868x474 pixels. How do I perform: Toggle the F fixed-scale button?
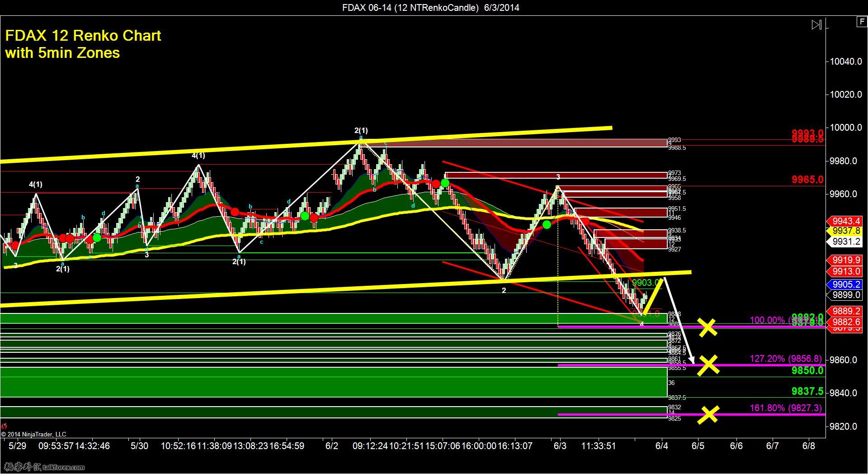point(862,22)
